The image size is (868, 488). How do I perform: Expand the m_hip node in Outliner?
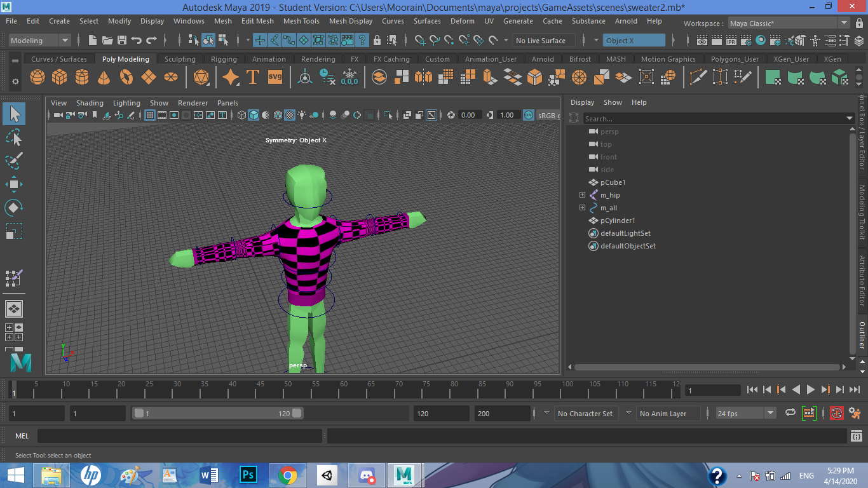tap(582, 195)
